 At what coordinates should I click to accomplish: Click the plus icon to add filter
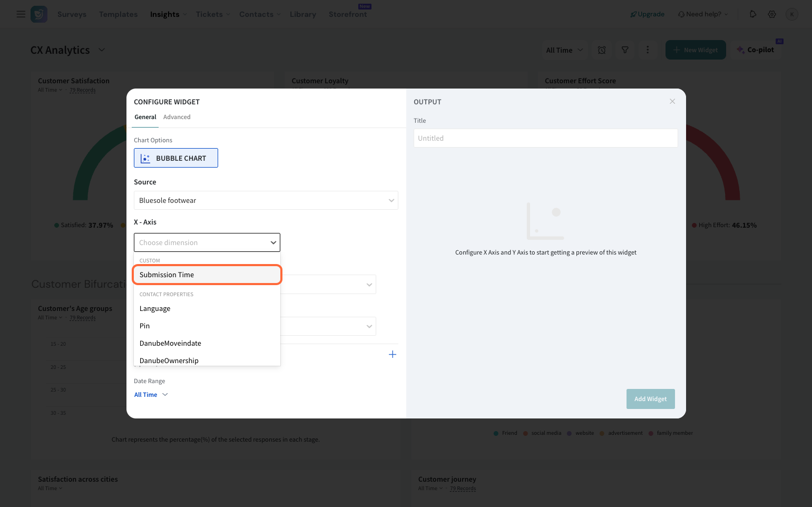point(392,355)
